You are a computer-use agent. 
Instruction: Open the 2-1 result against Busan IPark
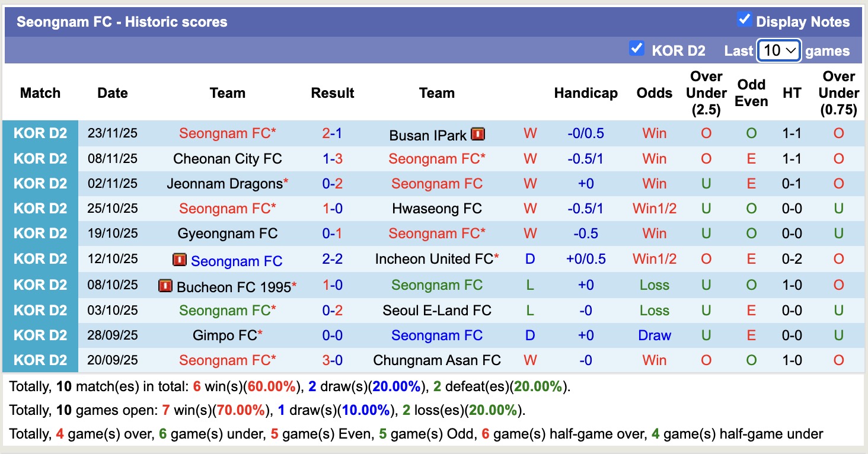(x=332, y=133)
